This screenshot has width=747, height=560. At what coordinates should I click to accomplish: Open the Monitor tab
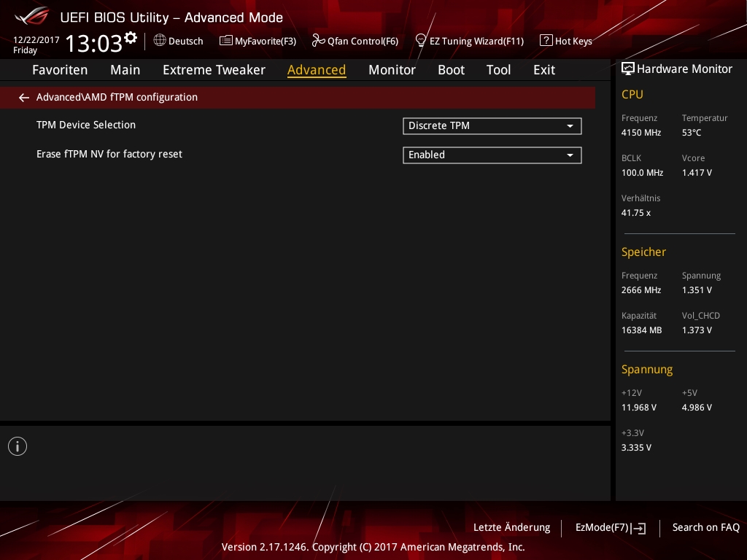(x=392, y=70)
